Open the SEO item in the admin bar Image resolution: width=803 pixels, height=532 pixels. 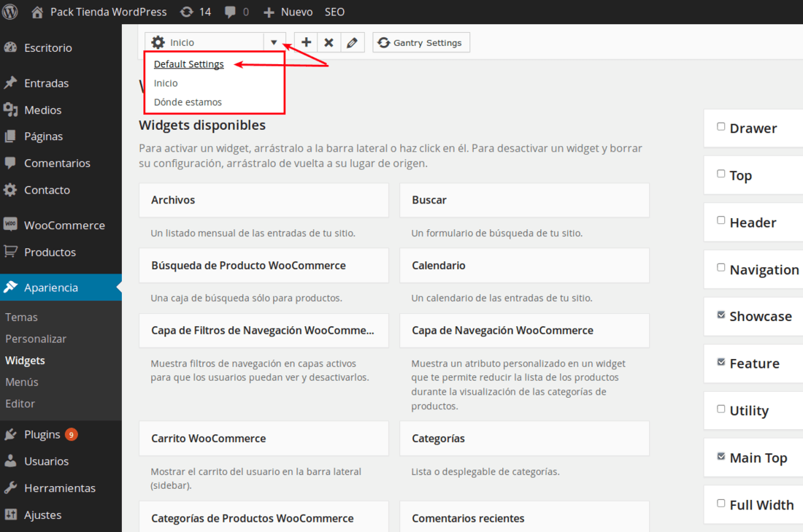(334, 12)
